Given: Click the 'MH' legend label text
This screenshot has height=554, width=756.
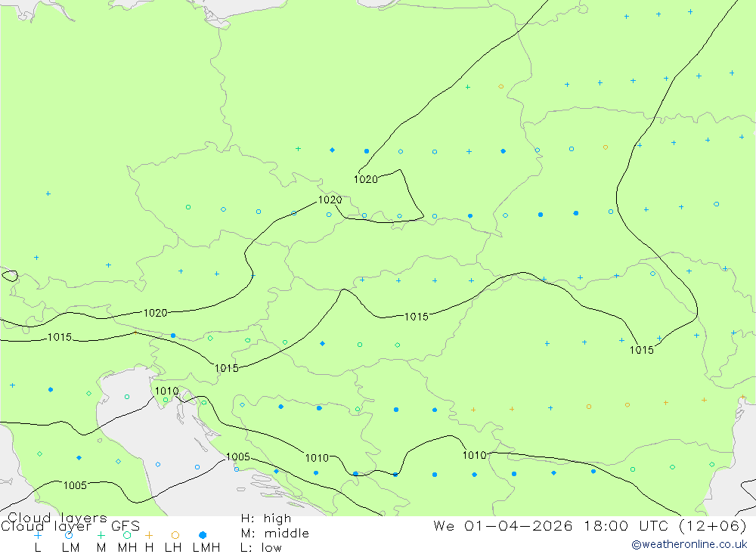Looking at the screenshot, I should 127,548.
